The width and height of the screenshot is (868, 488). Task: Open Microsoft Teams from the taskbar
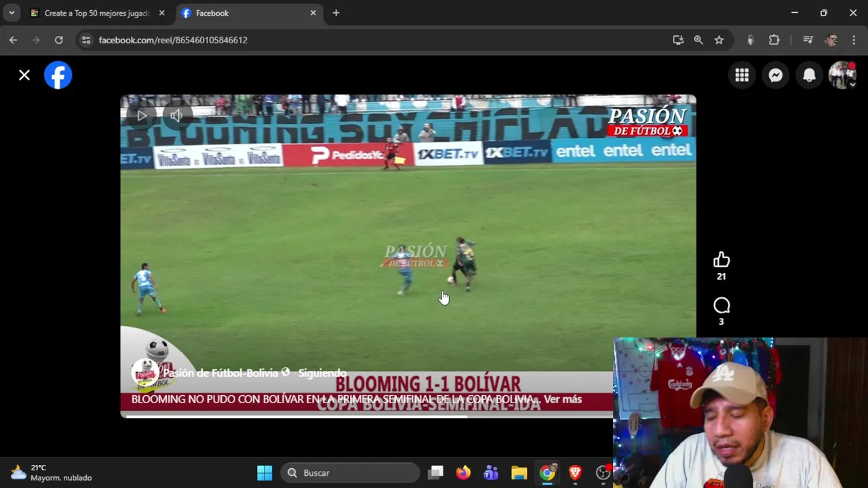[x=491, y=473]
